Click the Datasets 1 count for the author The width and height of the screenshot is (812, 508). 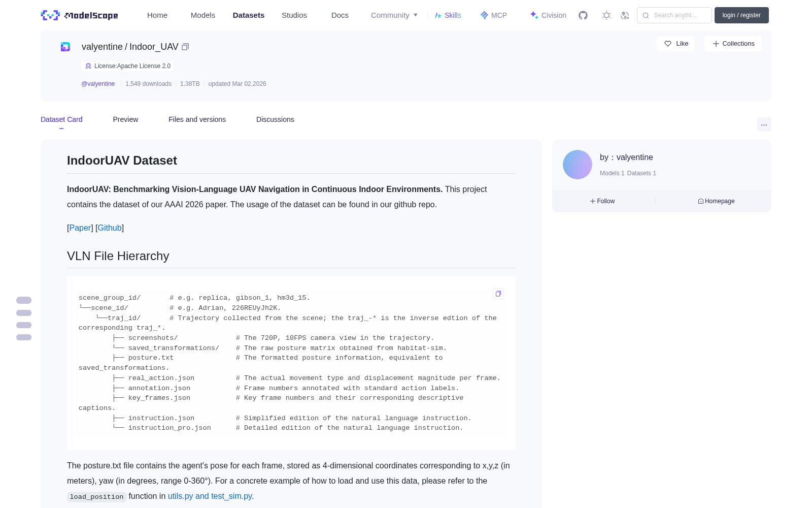[641, 173]
